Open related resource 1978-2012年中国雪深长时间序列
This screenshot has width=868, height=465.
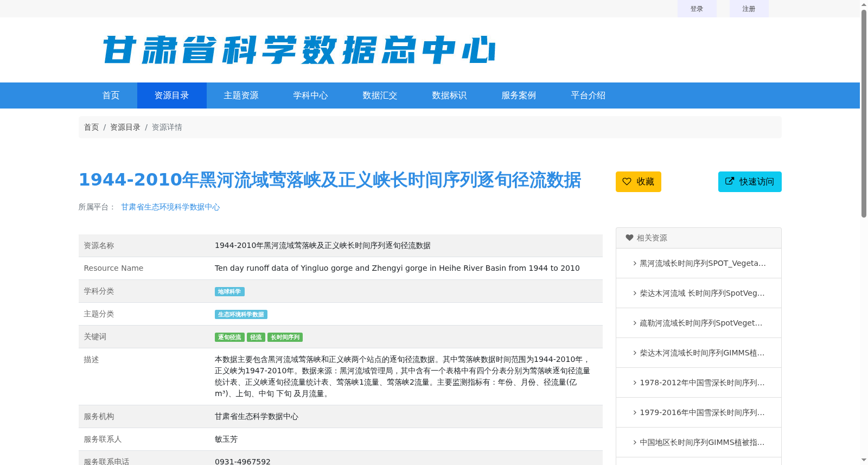(x=702, y=383)
